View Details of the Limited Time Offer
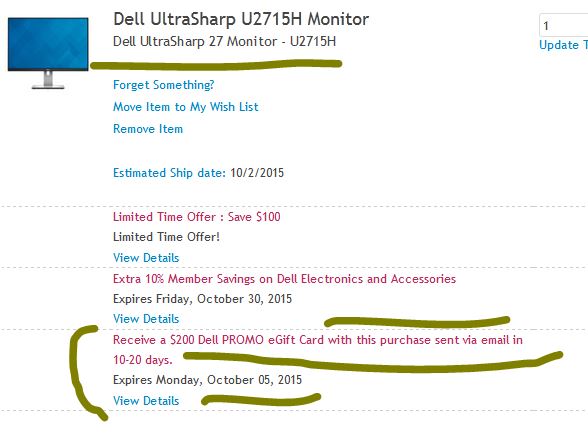This screenshot has height=439, width=588. (x=146, y=258)
